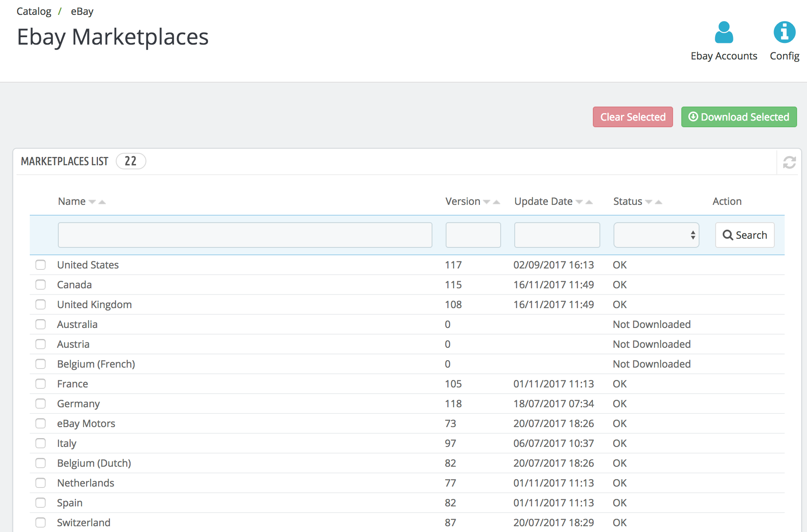Click Austria's Not Downloaded status
The height and width of the screenshot is (532, 807).
(x=652, y=344)
